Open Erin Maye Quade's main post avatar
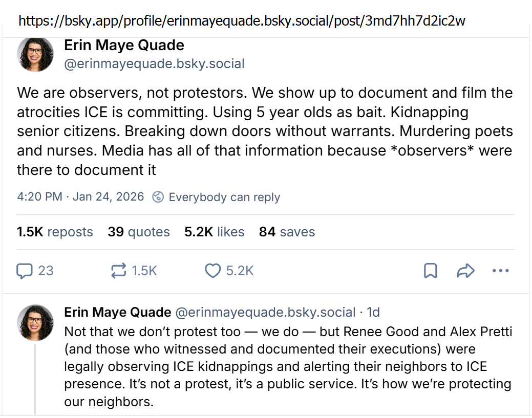This screenshot has height=418, width=532. pyautogui.click(x=35, y=54)
